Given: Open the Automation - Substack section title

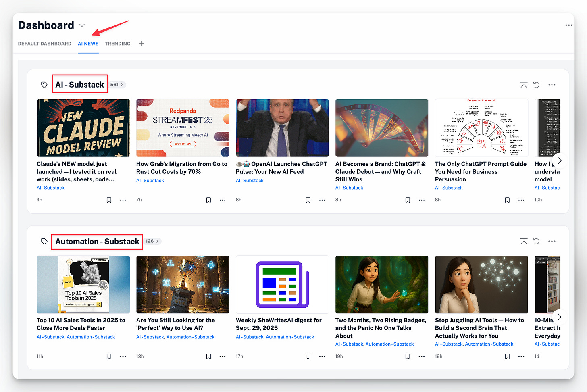Looking at the screenshot, I should 97,241.
